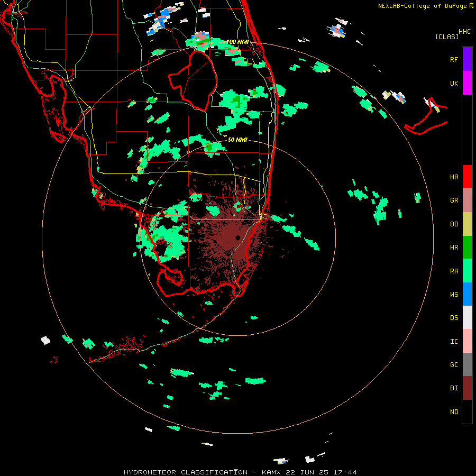Click the black radar site dot at center
Screen dimensions: 476x476
(x=237, y=237)
